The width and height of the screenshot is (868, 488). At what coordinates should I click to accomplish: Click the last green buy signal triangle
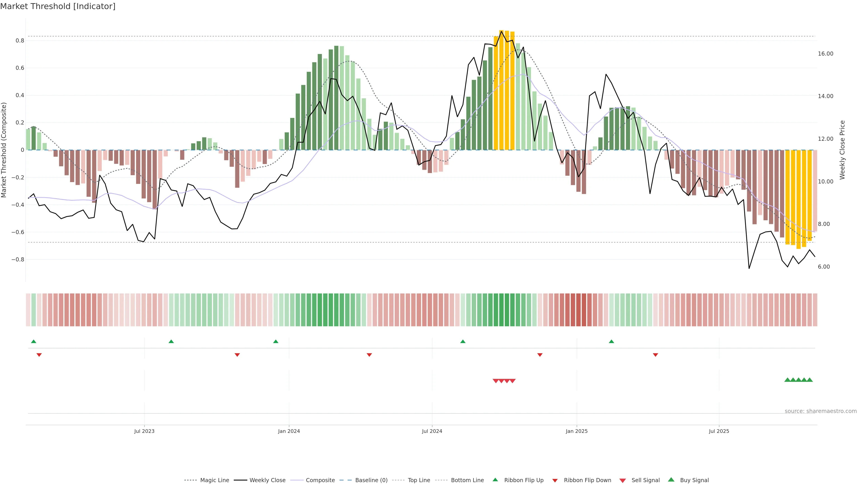tap(810, 380)
